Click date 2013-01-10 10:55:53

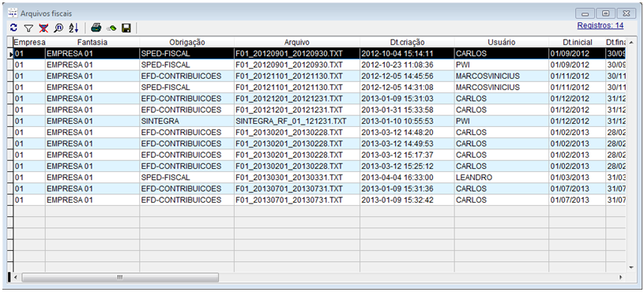[x=407, y=121]
